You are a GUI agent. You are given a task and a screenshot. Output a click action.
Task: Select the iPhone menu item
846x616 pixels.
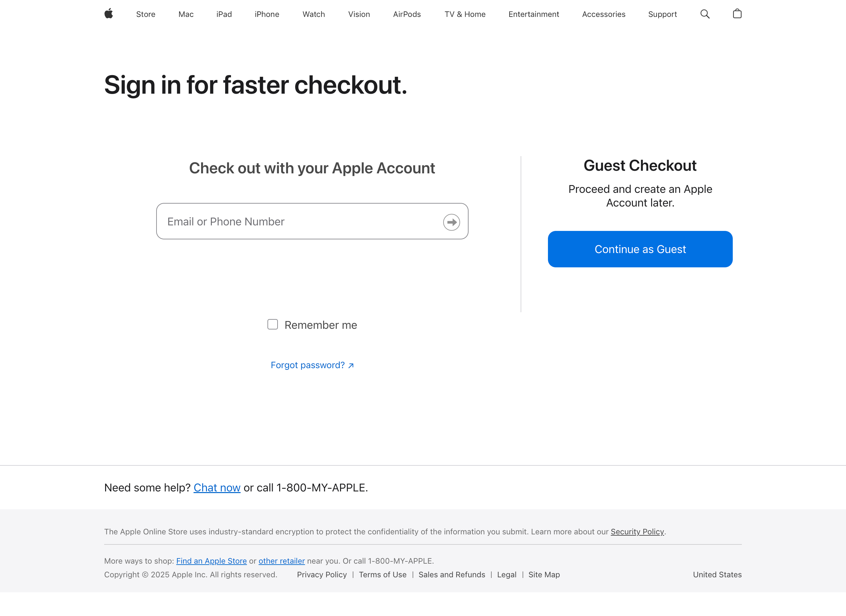[x=267, y=14]
